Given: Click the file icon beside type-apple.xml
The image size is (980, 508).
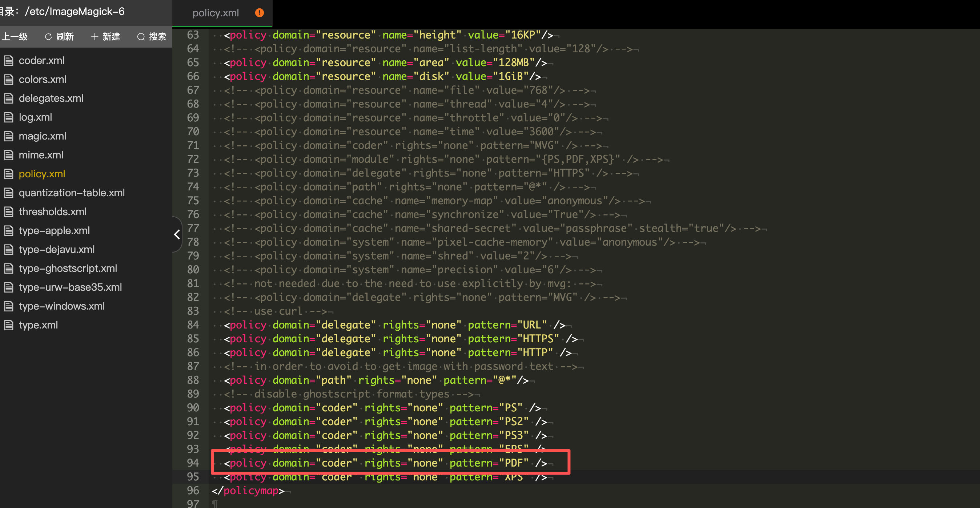Looking at the screenshot, I should [9, 230].
